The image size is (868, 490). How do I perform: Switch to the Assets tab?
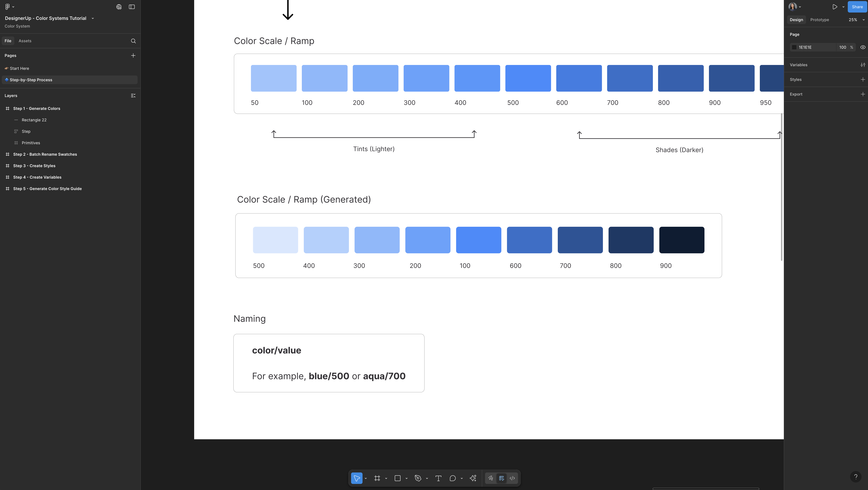click(x=25, y=41)
